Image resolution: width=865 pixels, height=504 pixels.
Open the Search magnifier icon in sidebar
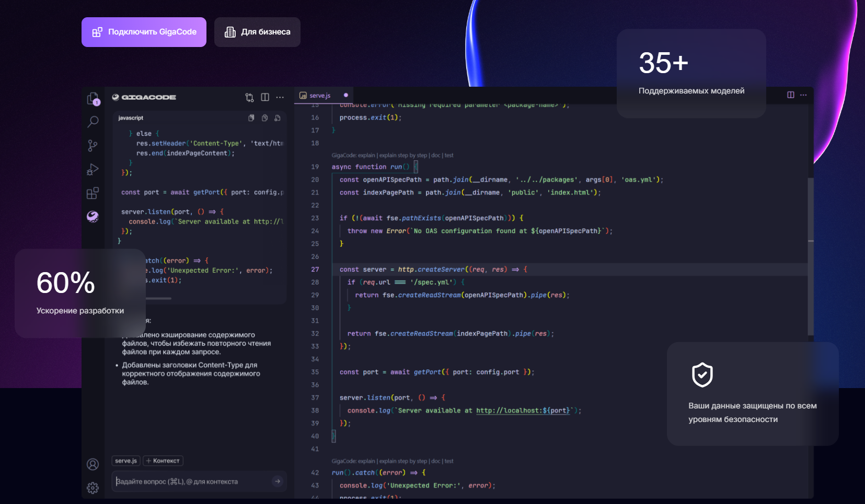[93, 122]
